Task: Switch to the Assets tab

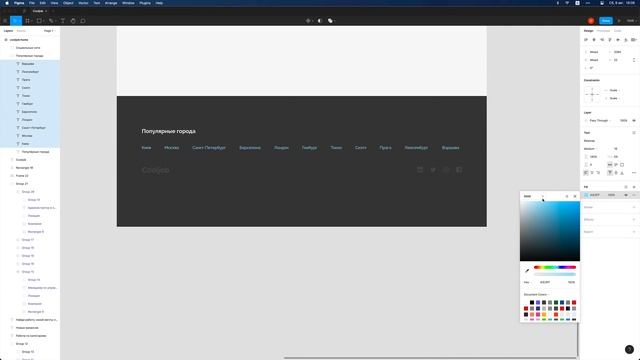Action: pos(21,31)
